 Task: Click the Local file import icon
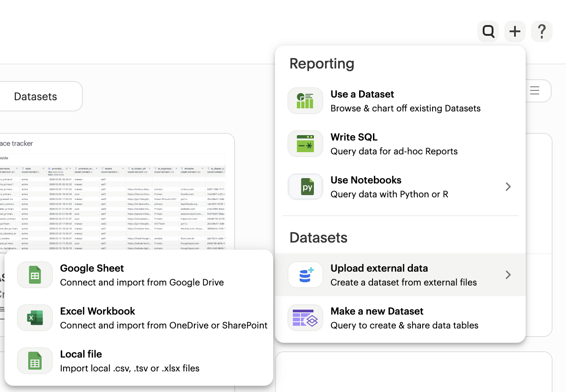point(34,360)
